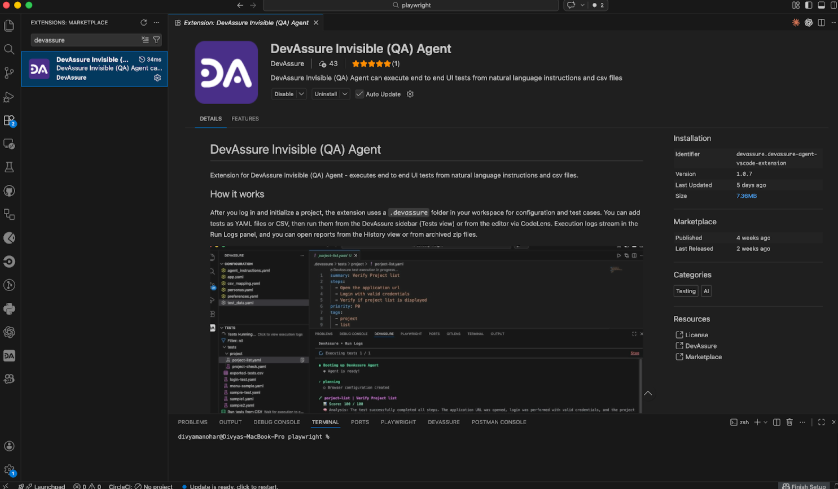838x489 pixels.
Task: Click the DevAssure publisher name link
Action: (x=287, y=64)
